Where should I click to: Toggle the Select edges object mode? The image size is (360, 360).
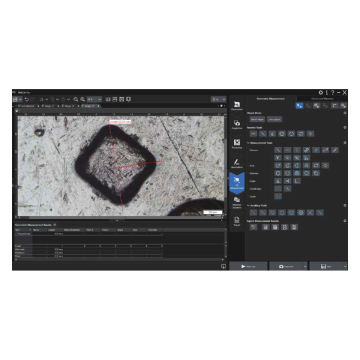257,119
